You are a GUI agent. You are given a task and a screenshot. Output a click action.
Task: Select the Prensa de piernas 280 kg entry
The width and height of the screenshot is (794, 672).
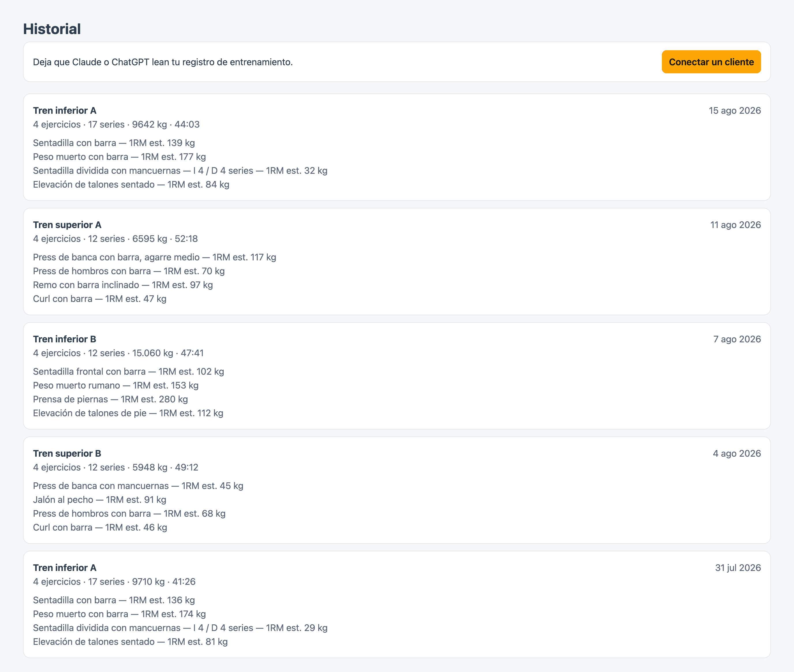click(x=111, y=399)
